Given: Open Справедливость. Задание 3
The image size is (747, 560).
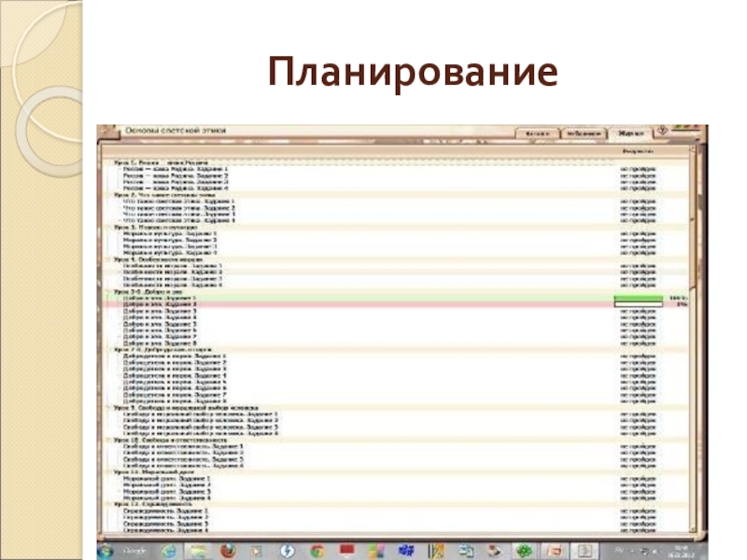Looking at the screenshot, I should pos(166,524).
